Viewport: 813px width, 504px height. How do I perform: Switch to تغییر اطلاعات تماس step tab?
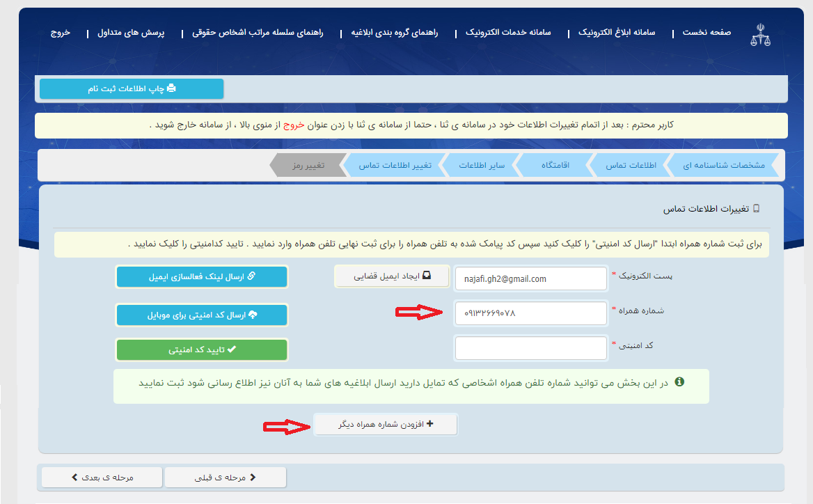click(x=395, y=165)
